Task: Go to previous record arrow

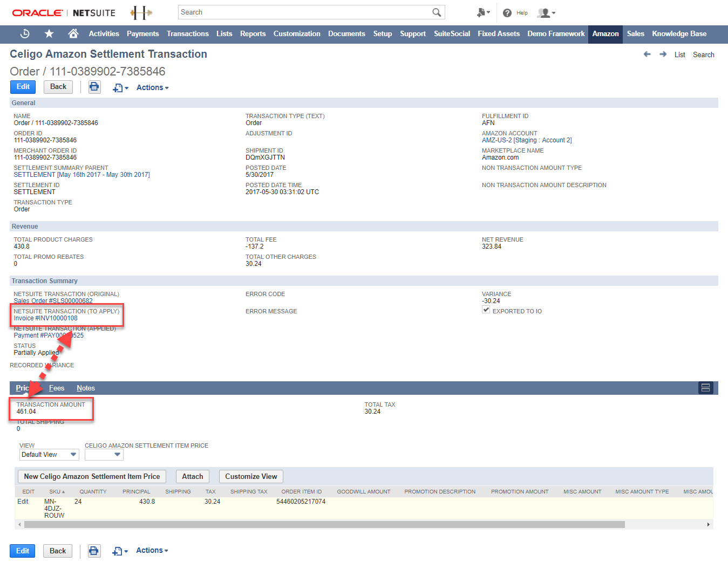Action: click(x=647, y=54)
